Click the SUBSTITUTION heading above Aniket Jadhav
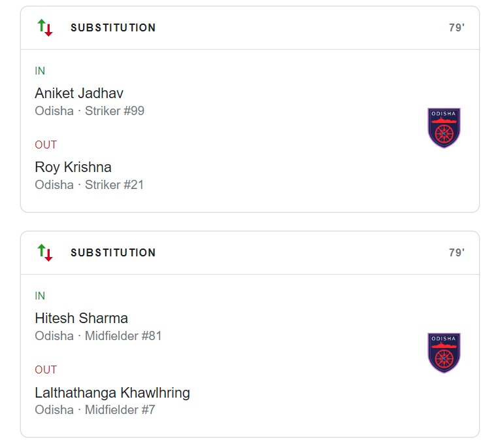The height and width of the screenshot is (448, 498). (113, 28)
